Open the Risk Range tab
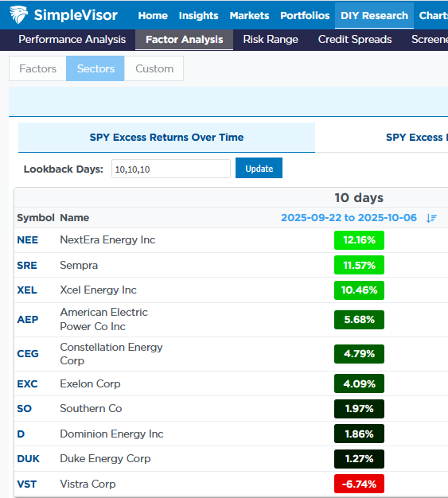This screenshot has width=448, height=498. click(271, 40)
